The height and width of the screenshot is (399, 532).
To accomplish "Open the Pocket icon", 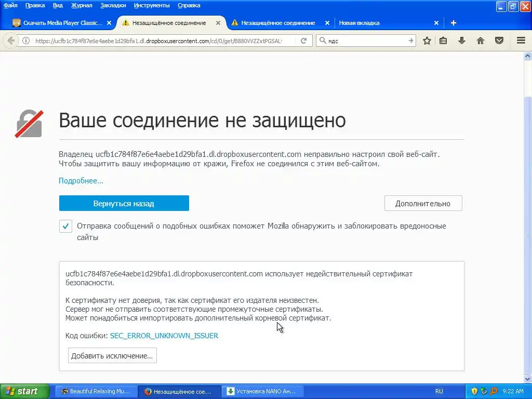I will click(x=499, y=41).
